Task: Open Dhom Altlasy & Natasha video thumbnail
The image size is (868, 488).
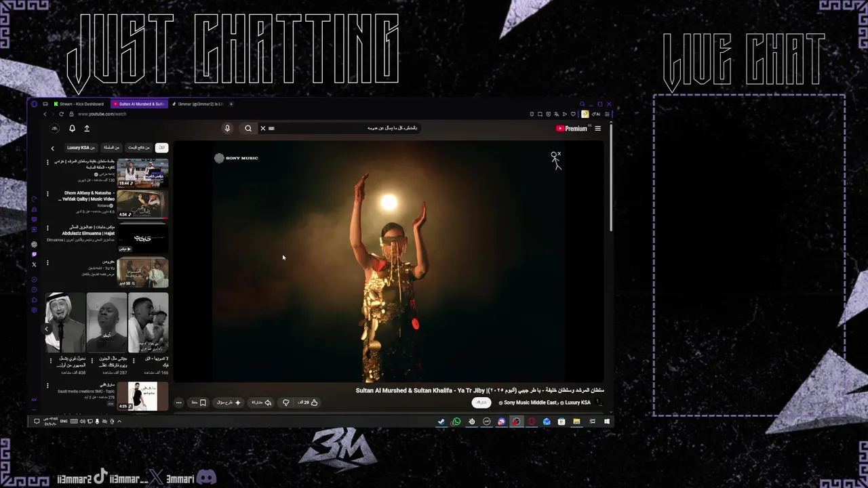Action: pos(142,205)
